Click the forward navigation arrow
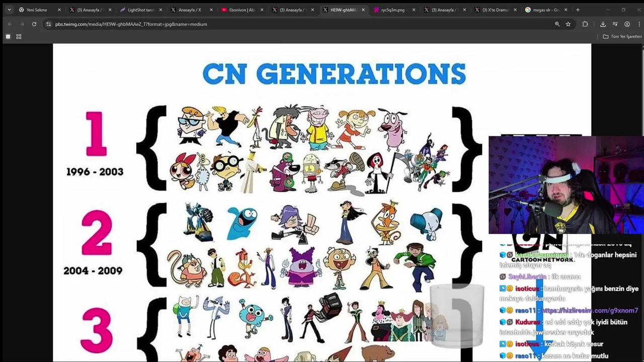 22,24
